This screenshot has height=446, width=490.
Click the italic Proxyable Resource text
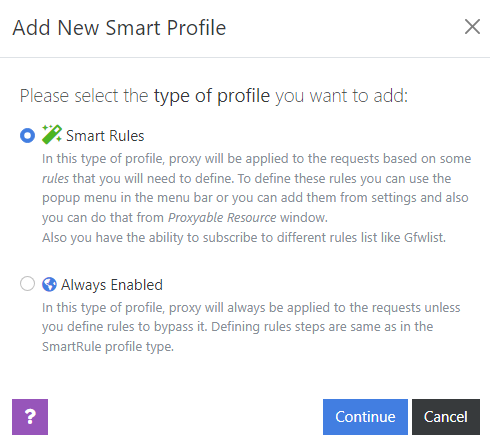(222, 218)
